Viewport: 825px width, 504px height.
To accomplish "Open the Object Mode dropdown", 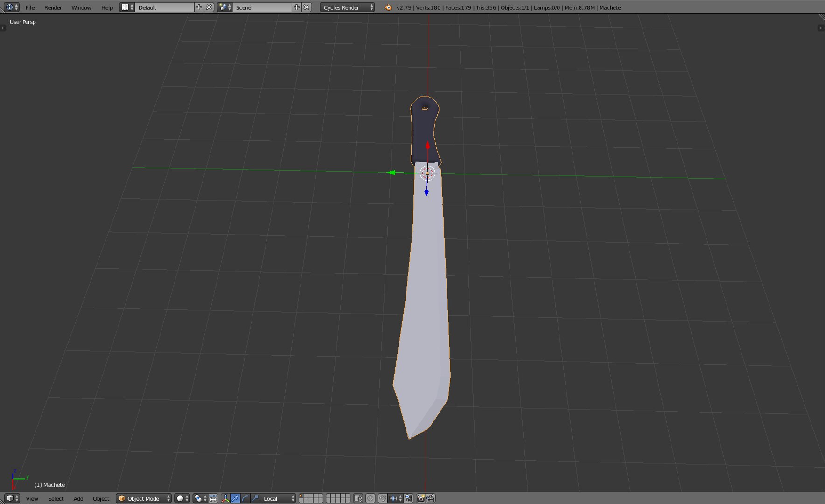I will [144, 498].
